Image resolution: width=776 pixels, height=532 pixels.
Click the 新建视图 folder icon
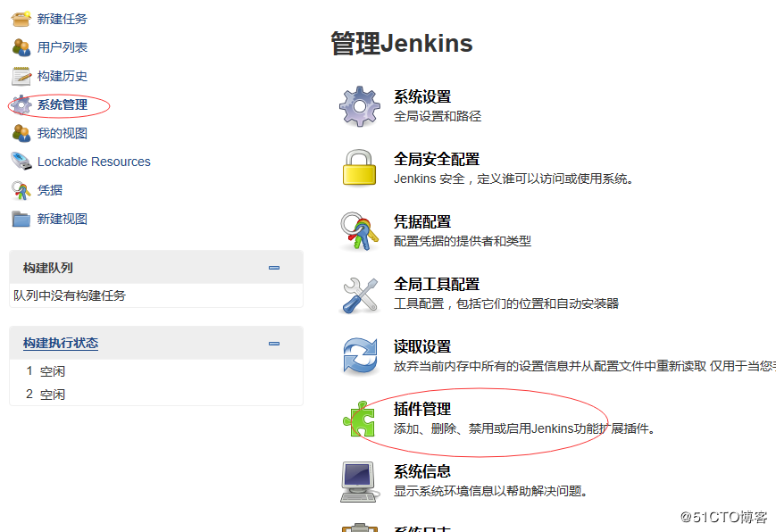tap(21, 219)
